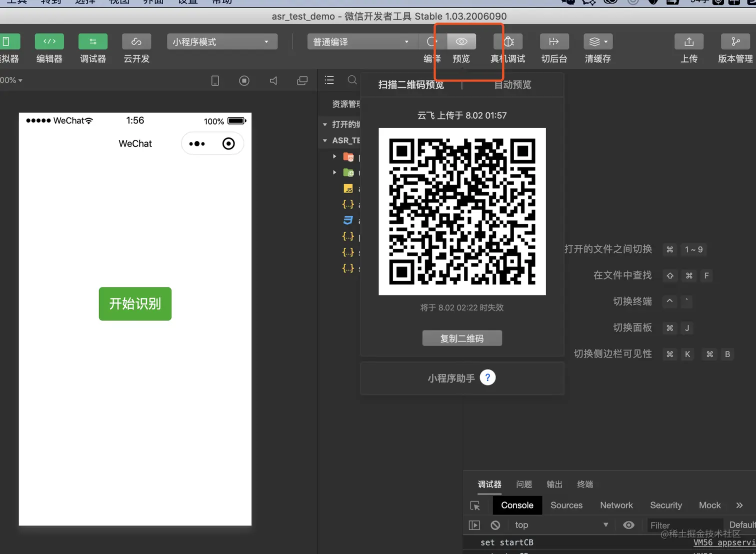Click the set startCB console log line
The height and width of the screenshot is (554, 756).
(x=507, y=542)
